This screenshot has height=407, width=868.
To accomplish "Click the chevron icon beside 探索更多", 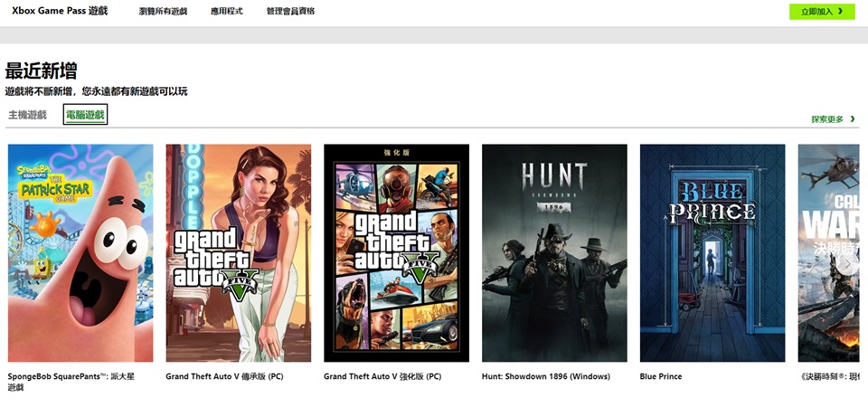I will [852, 119].
